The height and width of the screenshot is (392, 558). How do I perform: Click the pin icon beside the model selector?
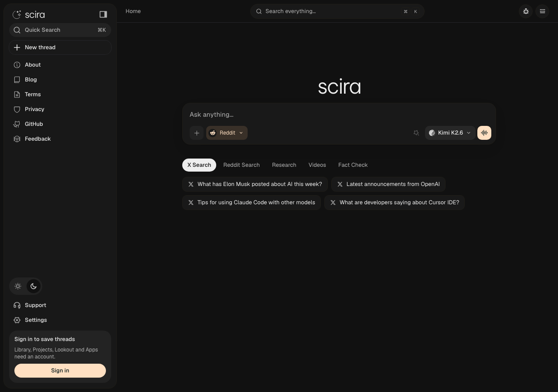click(x=416, y=133)
